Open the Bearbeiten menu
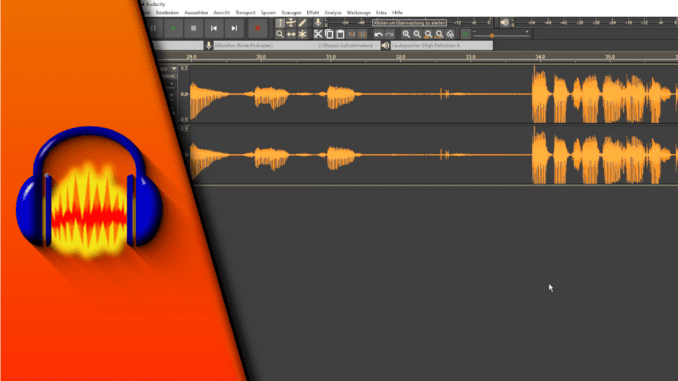The width and height of the screenshot is (678, 381). coord(167,13)
